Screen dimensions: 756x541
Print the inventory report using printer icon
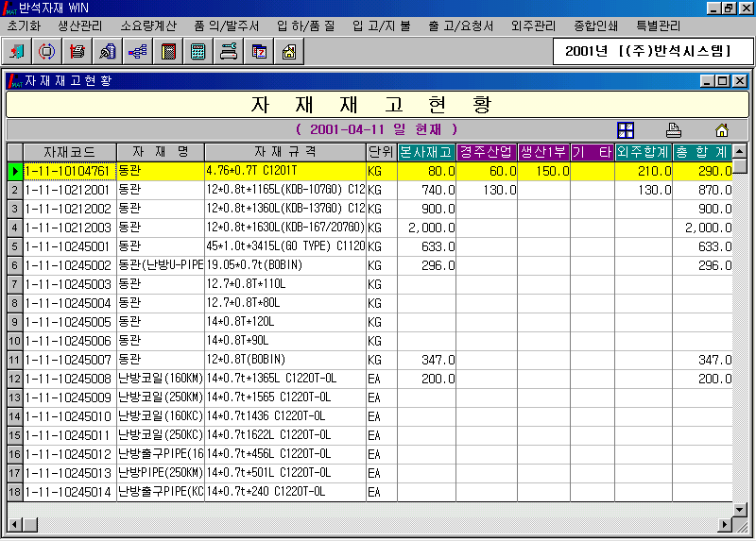point(673,130)
